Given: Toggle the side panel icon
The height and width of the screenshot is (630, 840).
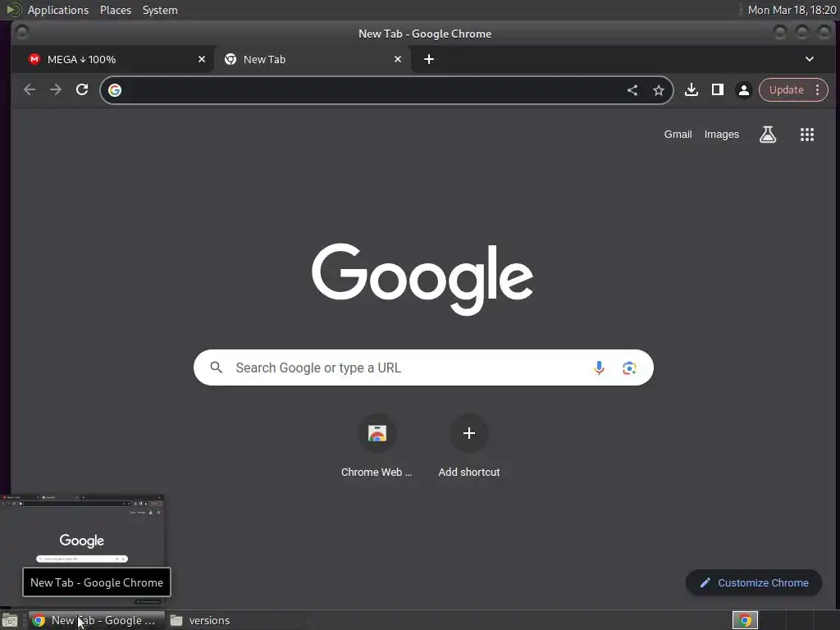Looking at the screenshot, I should pyautogui.click(x=717, y=90).
